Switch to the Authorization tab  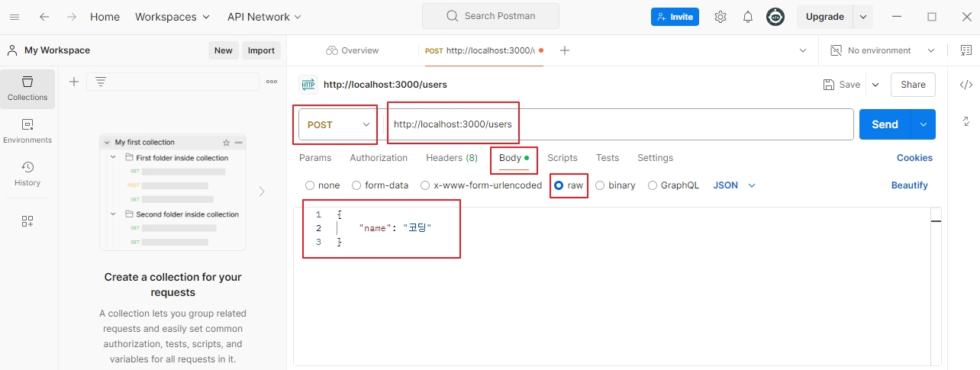[x=379, y=158]
